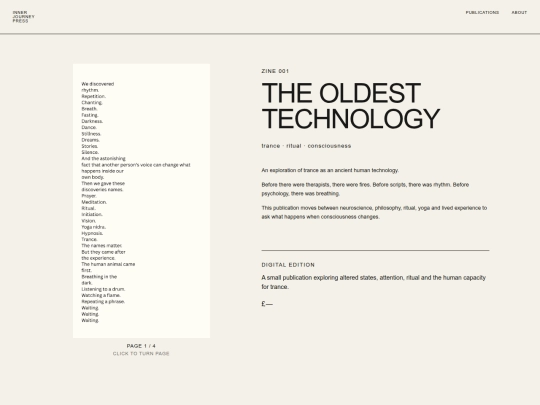540x405 pixels.
Task: Go to Publications in the navigation
Action: tap(482, 12)
